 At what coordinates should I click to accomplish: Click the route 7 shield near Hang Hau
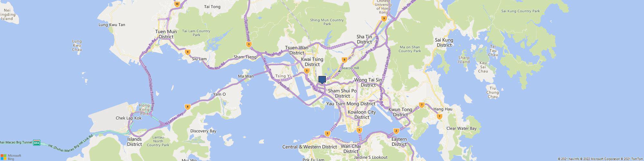(x=440, y=116)
